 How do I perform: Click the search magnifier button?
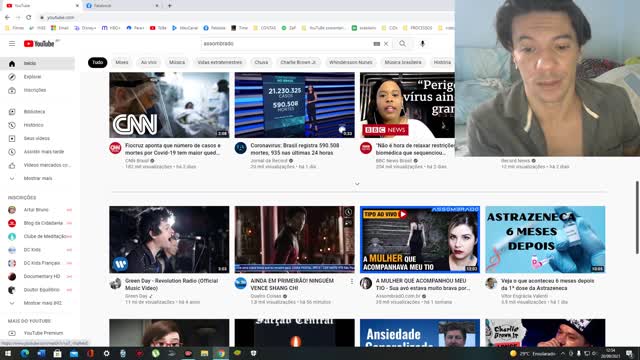(x=402, y=44)
